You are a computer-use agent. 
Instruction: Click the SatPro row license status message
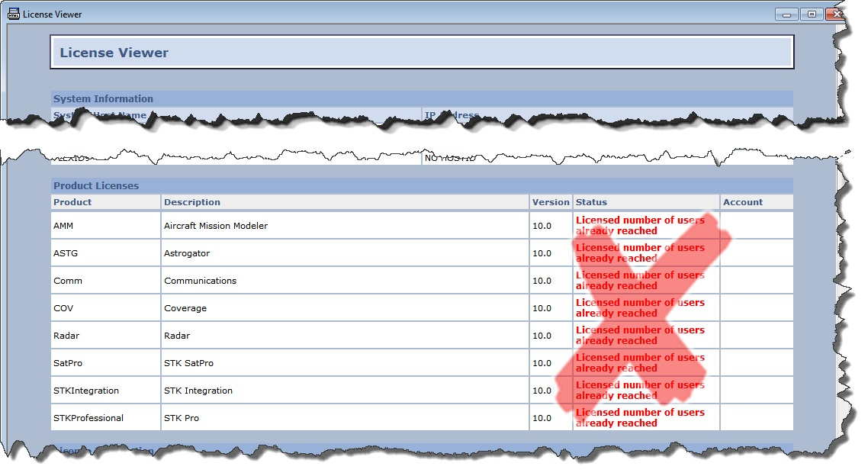(640, 362)
